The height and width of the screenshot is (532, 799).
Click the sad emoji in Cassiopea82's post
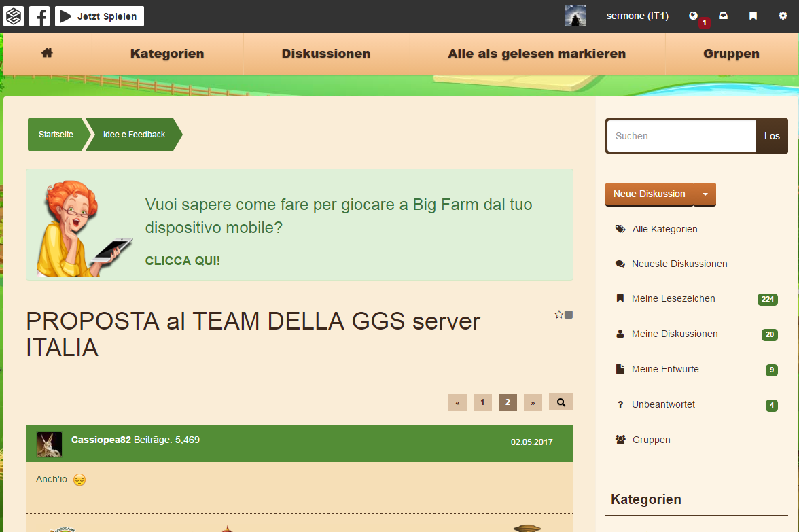click(79, 480)
